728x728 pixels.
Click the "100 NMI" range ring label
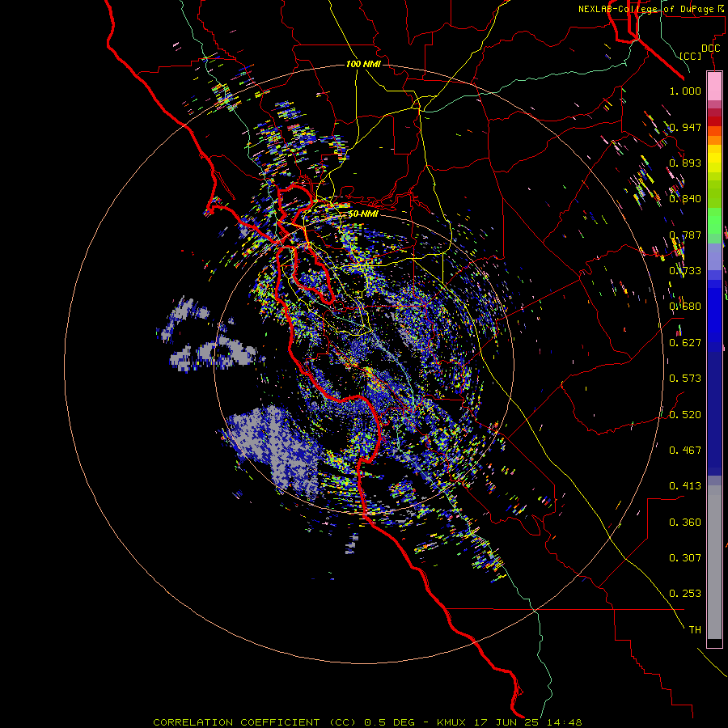363,64
